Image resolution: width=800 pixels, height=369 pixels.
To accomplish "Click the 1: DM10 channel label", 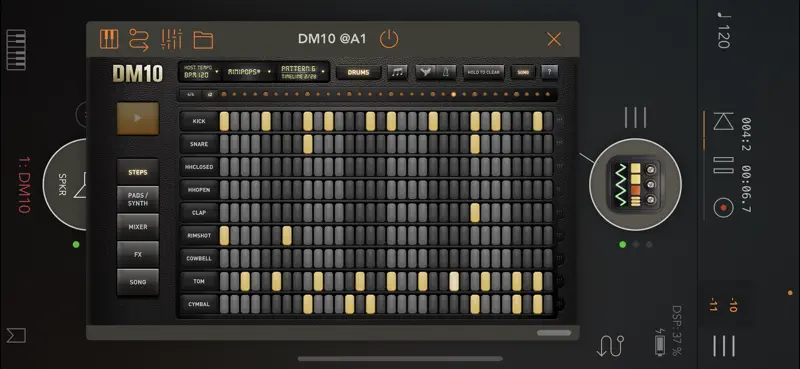I will 23,185.
